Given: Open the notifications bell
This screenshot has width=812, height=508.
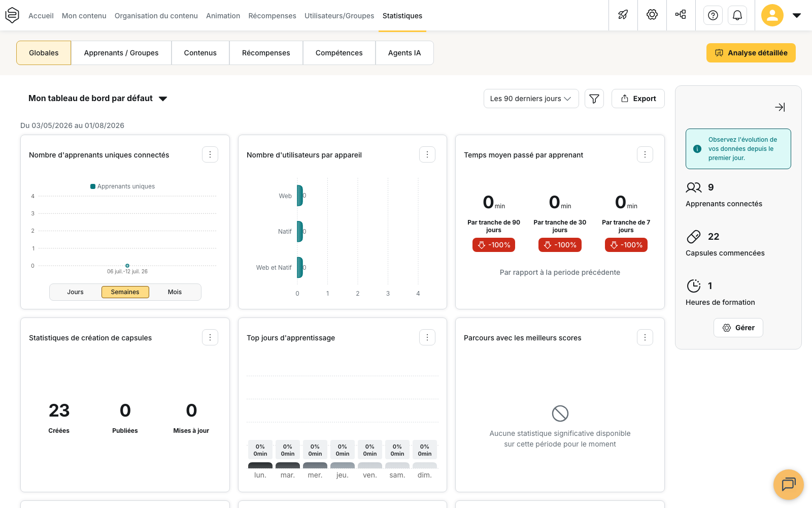Looking at the screenshot, I should coord(737,15).
